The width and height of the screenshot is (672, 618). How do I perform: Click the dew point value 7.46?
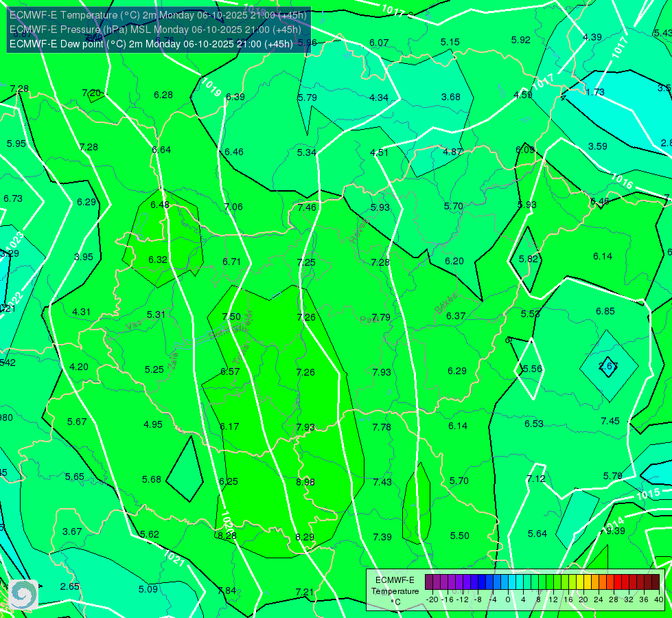[x=308, y=207]
